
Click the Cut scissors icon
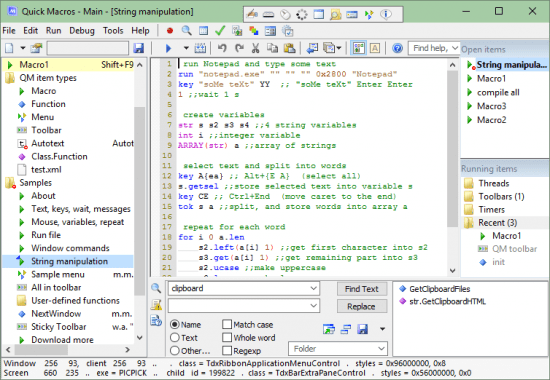[x=255, y=48]
